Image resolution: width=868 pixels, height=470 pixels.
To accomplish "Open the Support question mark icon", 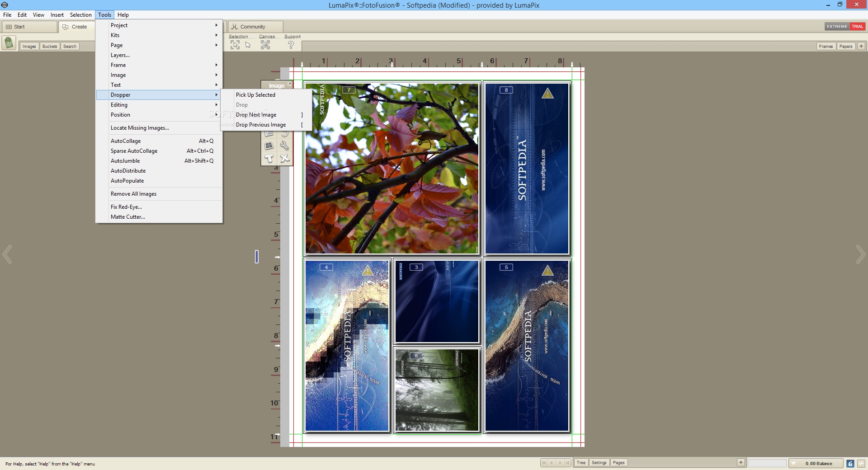I will (291, 45).
